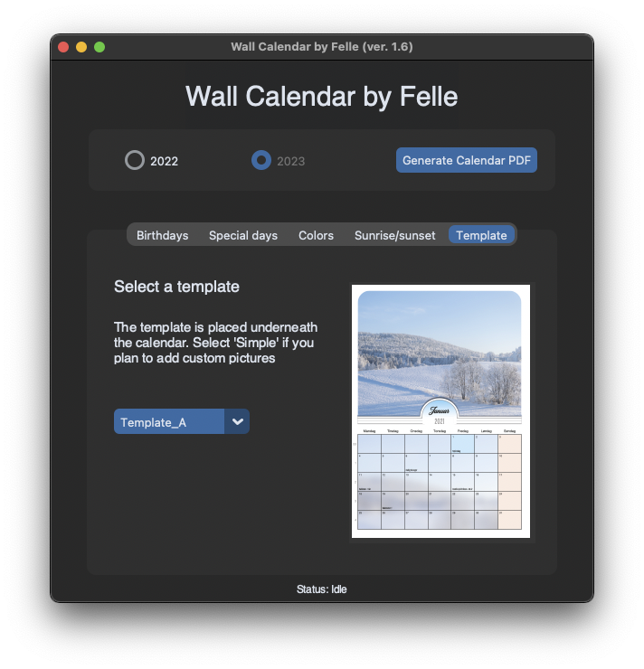Image resolution: width=644 pixels, height=669 pixels.
Task: Show the Sunrise/sunset tab
Action: tap(395, 235)
